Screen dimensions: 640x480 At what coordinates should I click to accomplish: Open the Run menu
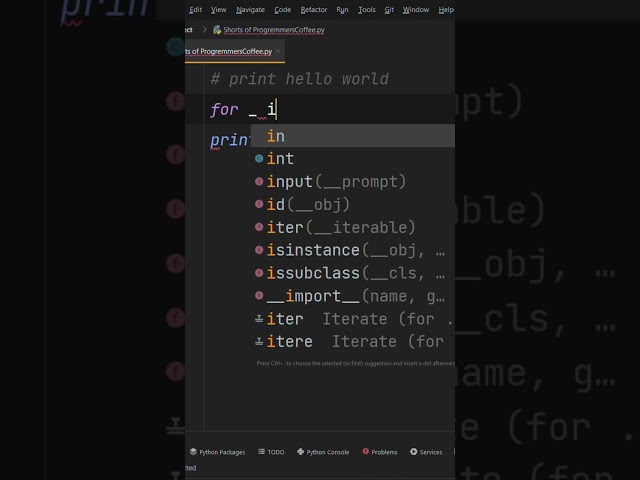(x=342, y=9)
